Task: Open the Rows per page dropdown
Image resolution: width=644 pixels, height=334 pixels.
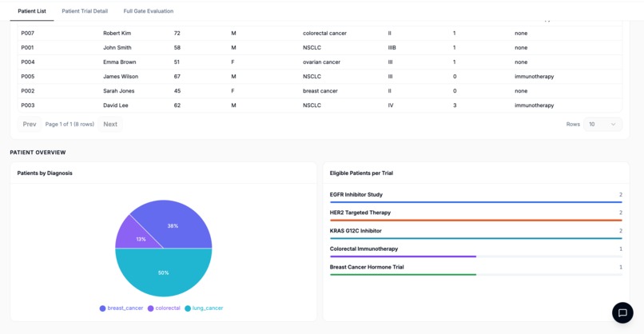Action: pos(602,124)
